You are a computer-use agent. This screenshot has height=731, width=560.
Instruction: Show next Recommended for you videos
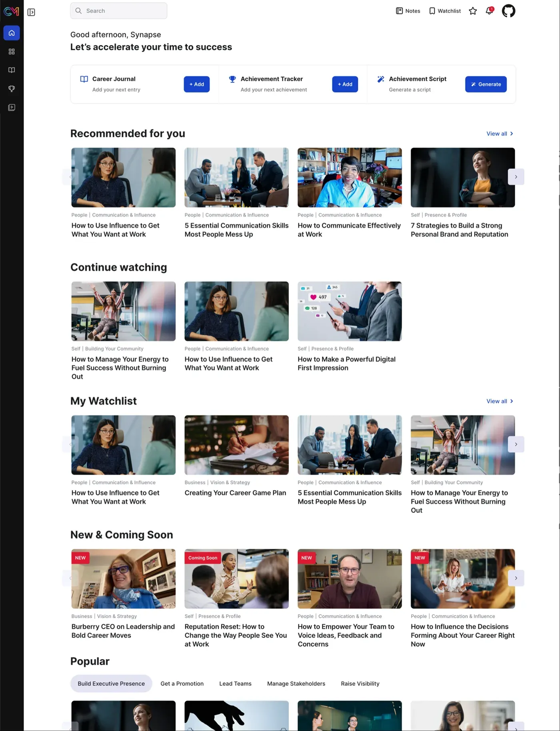[516, 177]
